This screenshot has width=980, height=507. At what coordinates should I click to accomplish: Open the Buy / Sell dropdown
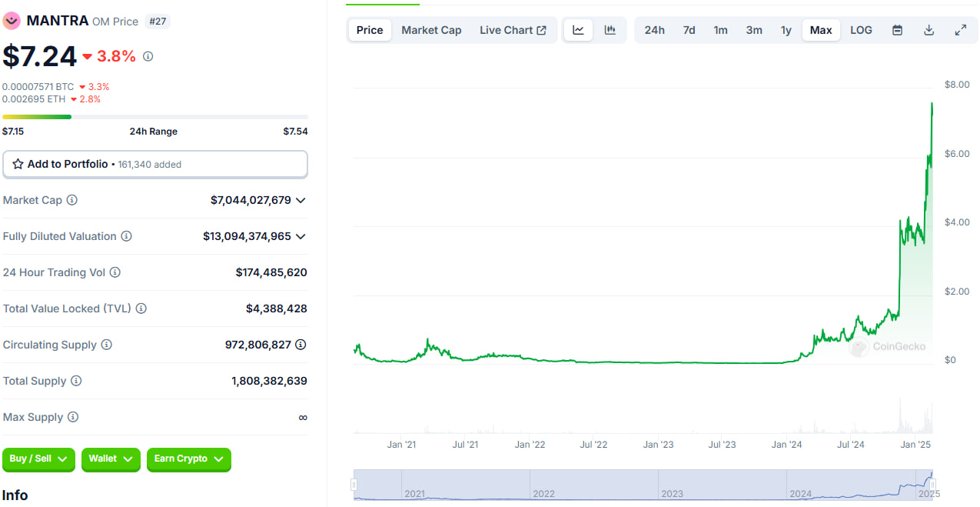click(x=38, y=459)
